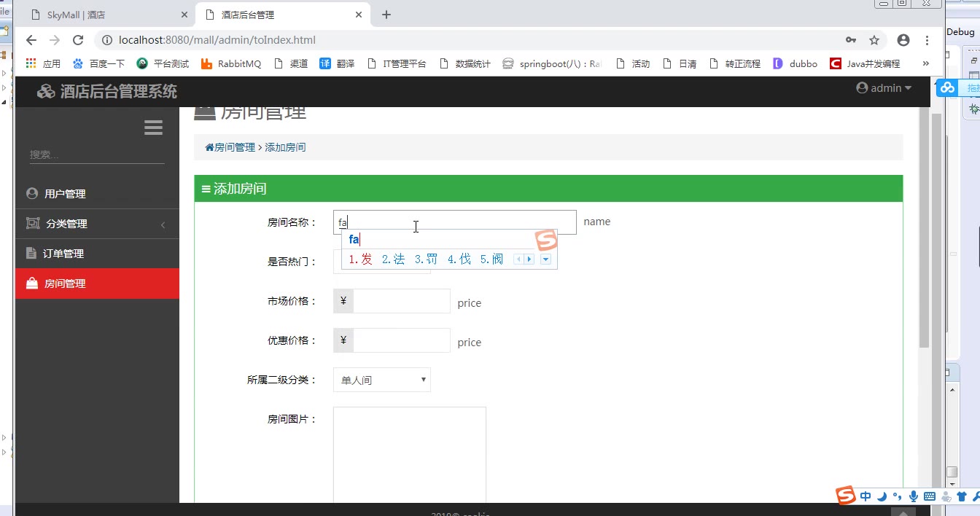Click the saved password key icon
The height and width of the screenshot is (516, 980).
(x=851, y=40)
